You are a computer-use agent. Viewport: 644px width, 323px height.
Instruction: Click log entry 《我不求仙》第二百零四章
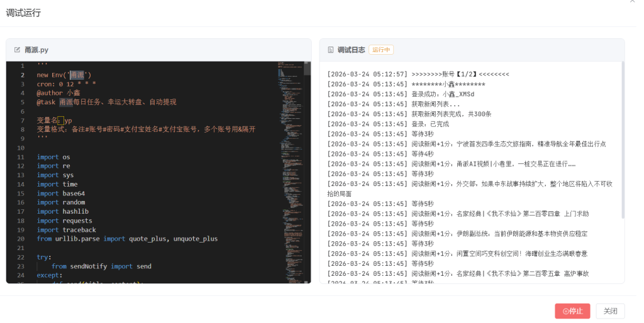click(x=458, y=214)
